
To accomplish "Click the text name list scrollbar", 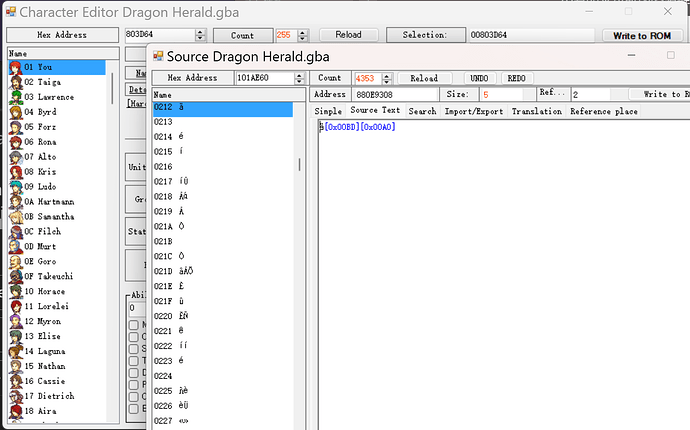I will (299, 160).
